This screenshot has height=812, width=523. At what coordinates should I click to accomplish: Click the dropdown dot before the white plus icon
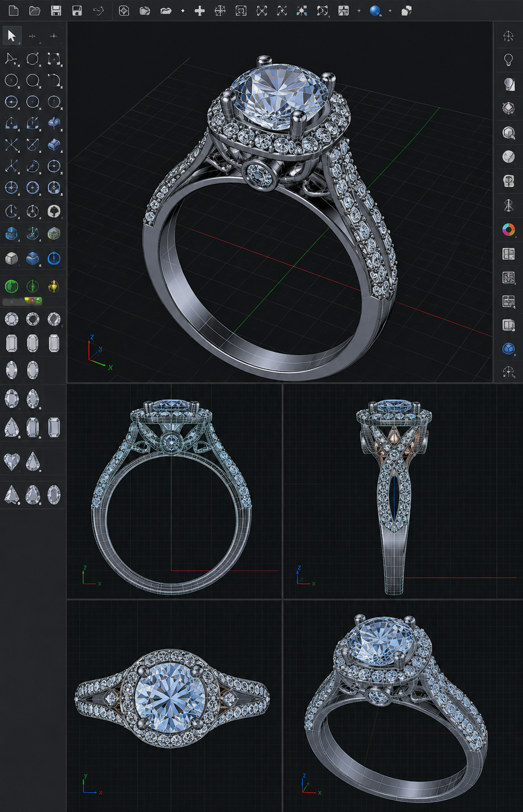(183, 10)
